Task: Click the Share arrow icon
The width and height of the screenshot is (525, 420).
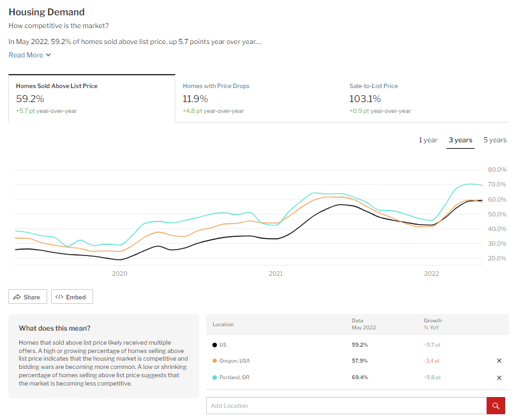Action: tap(17, 297)
